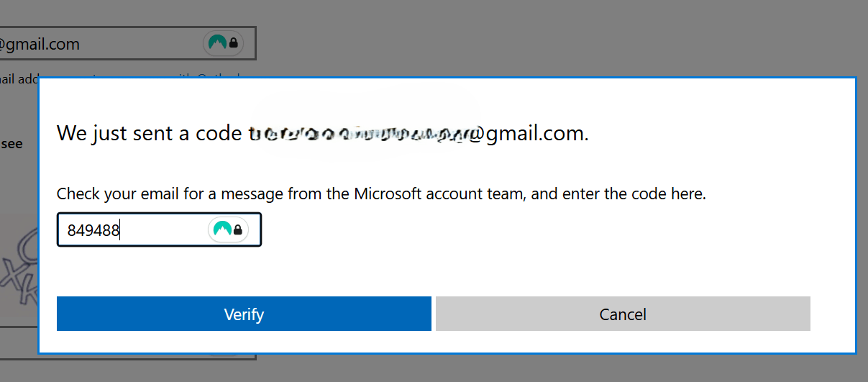Cancel the code verification dialog
Viewport: 868px width, 382px height.
pos(623,314)
